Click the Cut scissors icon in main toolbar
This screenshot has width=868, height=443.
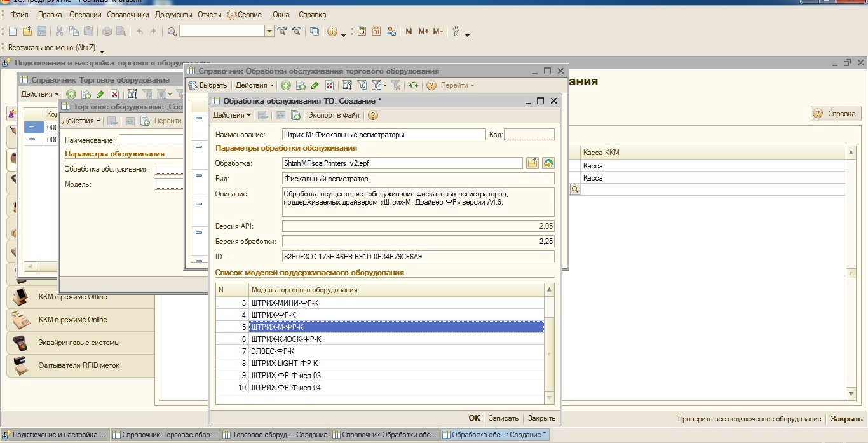pos(59,31)
